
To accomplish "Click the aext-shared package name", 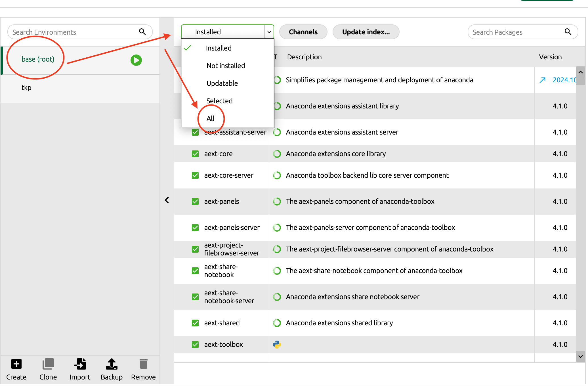I will click(x=222, y=323).
